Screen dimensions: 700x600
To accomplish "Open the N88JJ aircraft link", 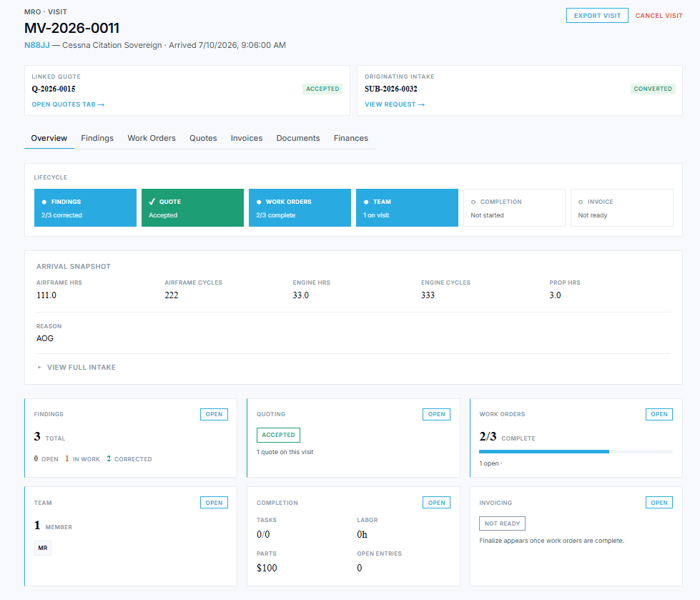I will pyautogui.click(x=37, y=45).
